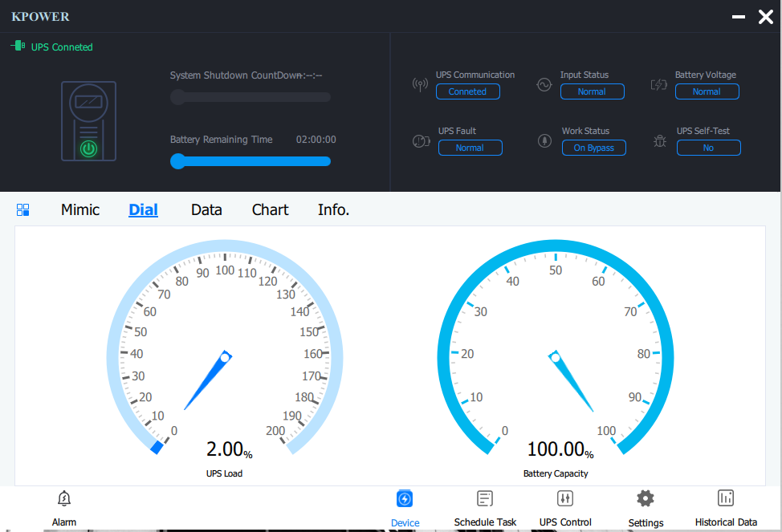Click the 02:00:00 remaining time value
The image size is (782, 532).
tap(316, 140)
